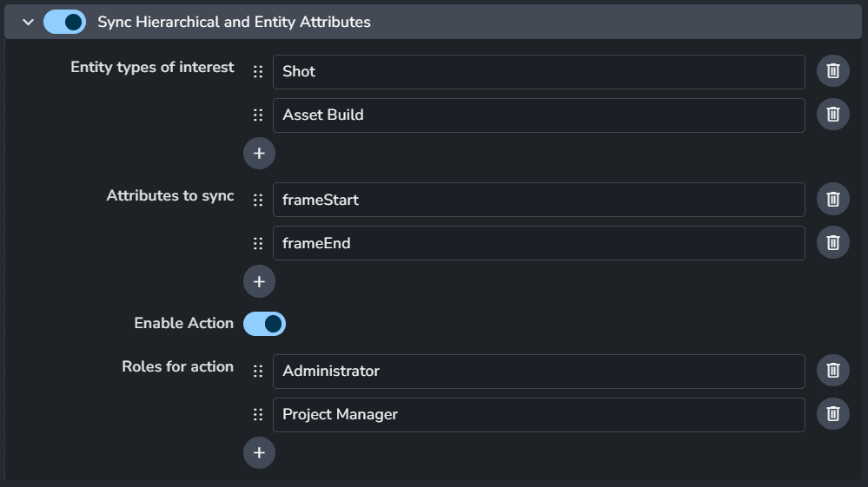
Task: Add a new role for action
Action: [x=259, y=453]
